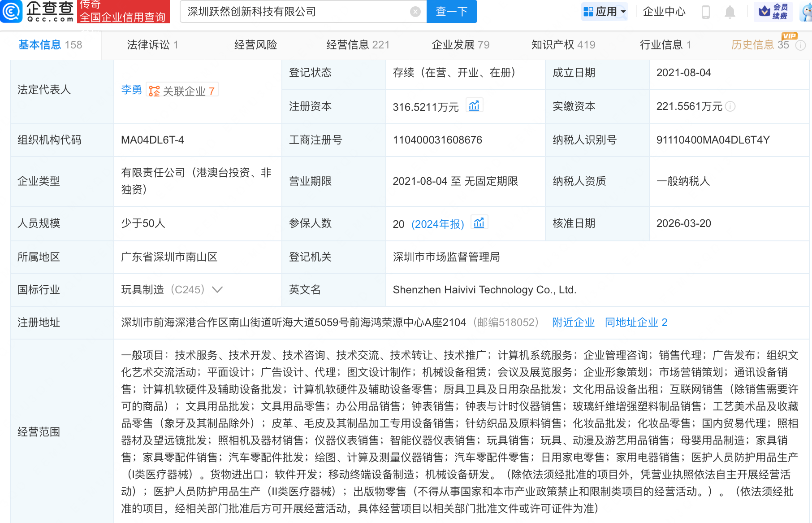Open notifications bell icon

point(730,12)
